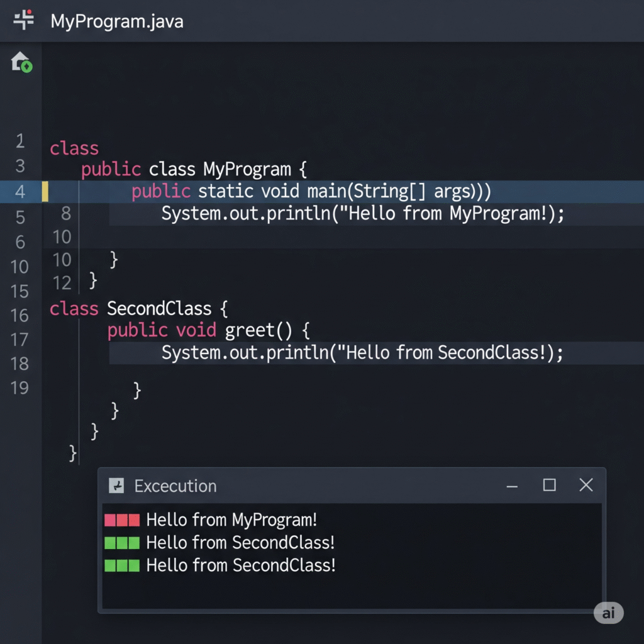Open the MyProgram.java file tab
Viewport: 644px width, 644px height.
116,21
